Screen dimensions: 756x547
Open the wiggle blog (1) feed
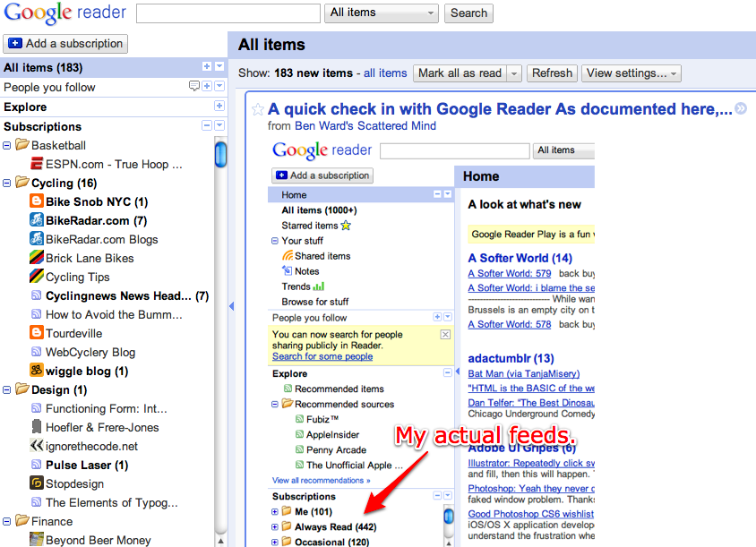click(x=87, y=372)
